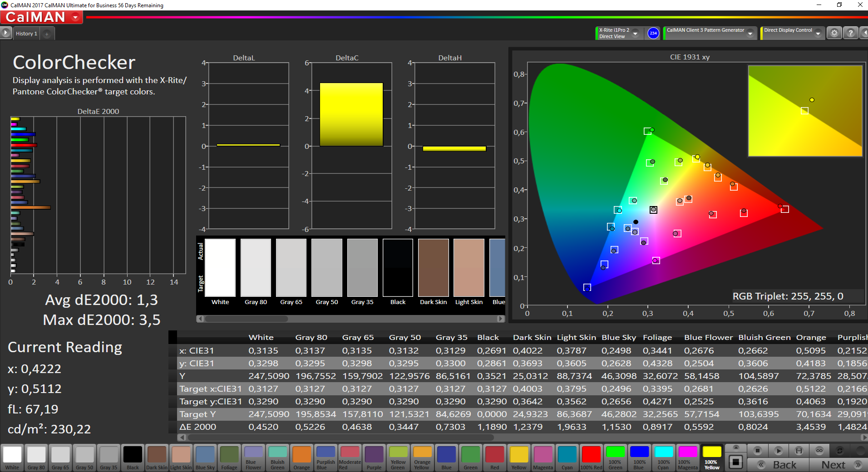Image resolution: width=868 pixels, height=472 pixels.
Task: Select the Magenta patch
Action: click(x=543, y=457)
